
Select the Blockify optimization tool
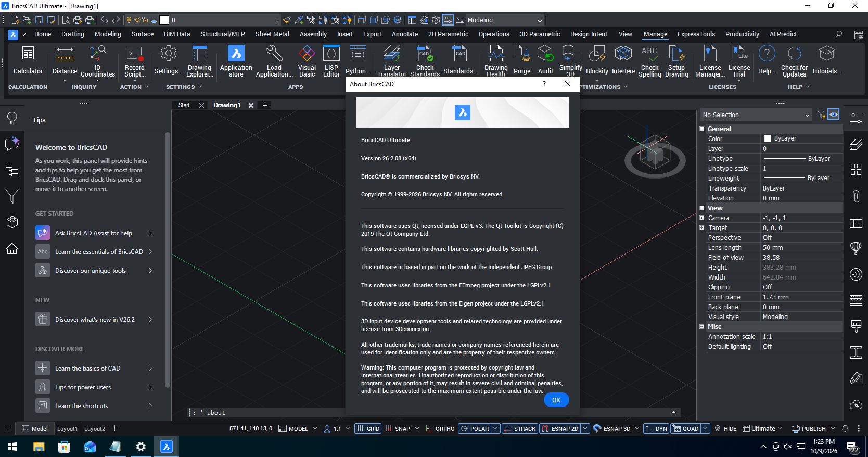[x=597, y=60]
